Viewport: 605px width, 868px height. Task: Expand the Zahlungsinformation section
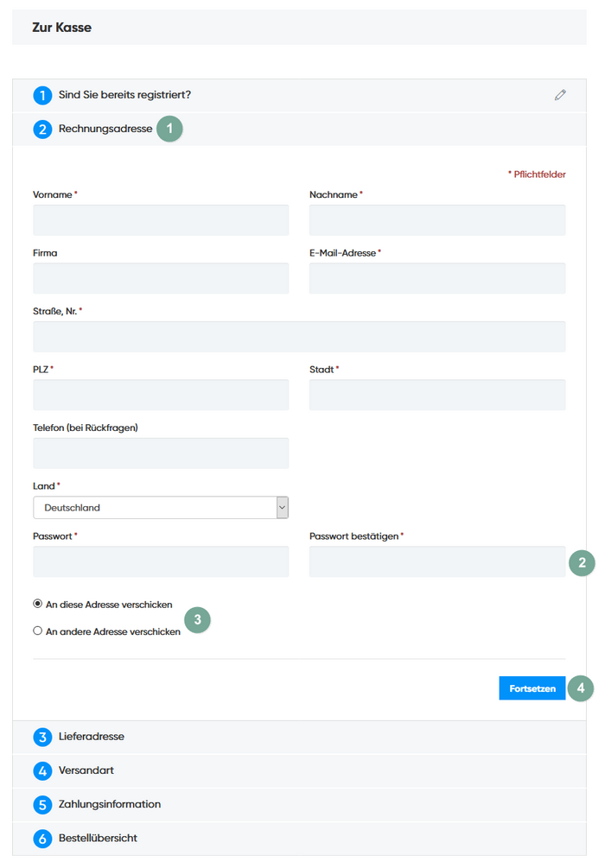(x=110, y=804)
